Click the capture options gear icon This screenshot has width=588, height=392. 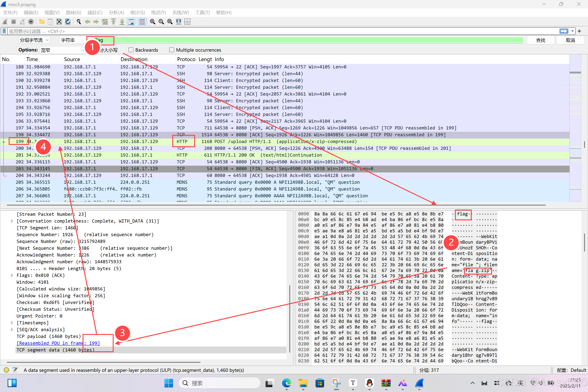(31, 22)
